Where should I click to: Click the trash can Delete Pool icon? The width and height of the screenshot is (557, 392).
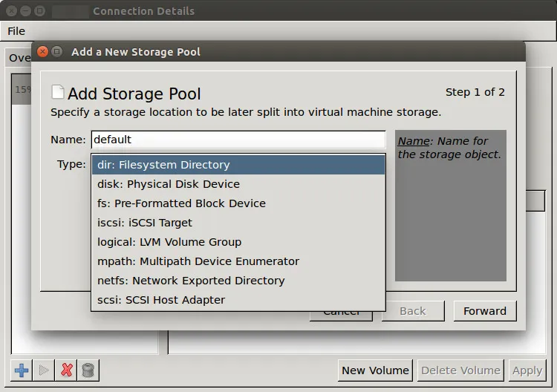[88, 370]
